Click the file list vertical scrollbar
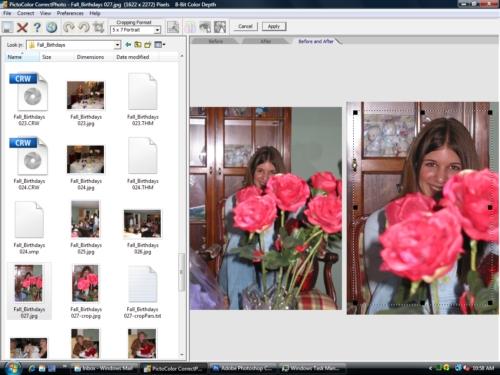500x375 pixels. click(x=182, y=272)
